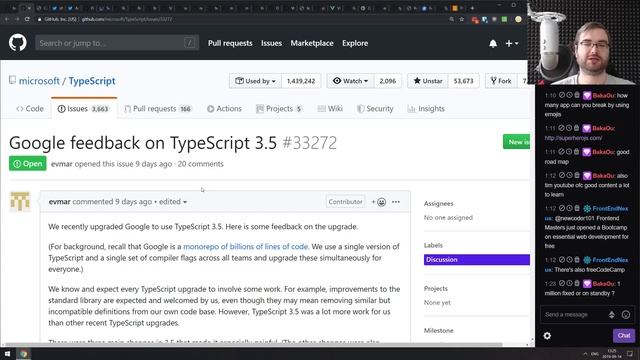Switch to the Actions tab
Viewport: 640px width, 360px height.
click(224, 109)
